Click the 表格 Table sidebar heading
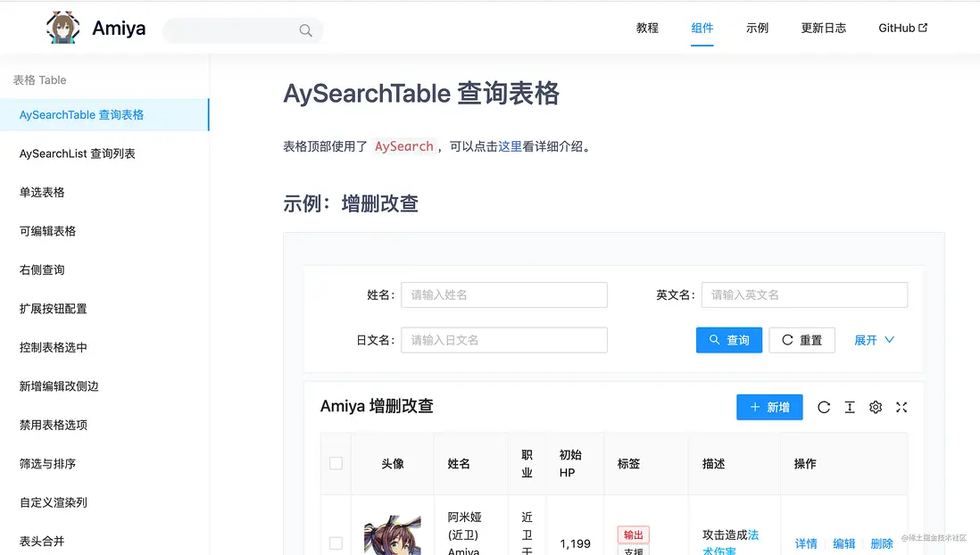This screenshot has height=555, width=980. (39, 80)
